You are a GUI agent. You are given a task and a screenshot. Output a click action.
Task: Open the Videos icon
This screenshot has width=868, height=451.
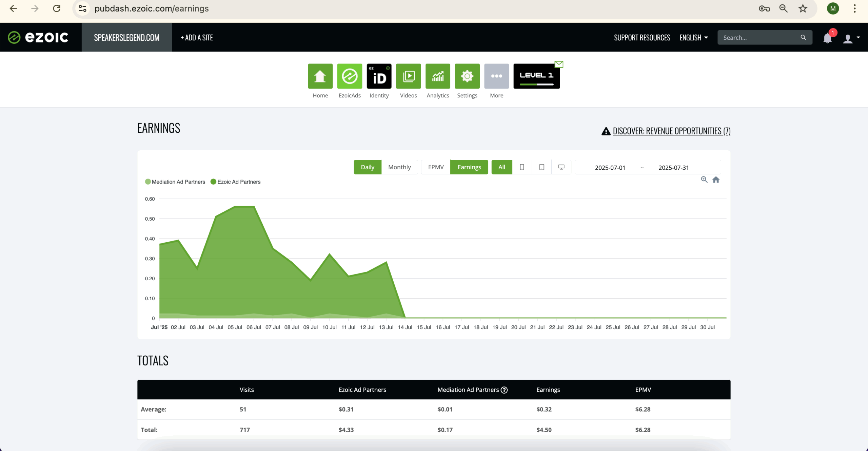(408, 76)
